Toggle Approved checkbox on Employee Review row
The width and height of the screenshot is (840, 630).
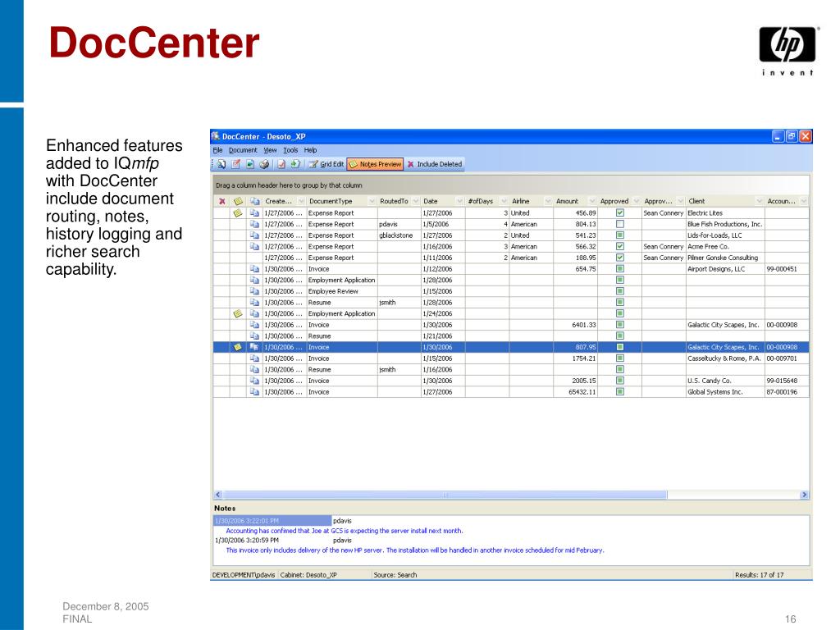(620, 291)
